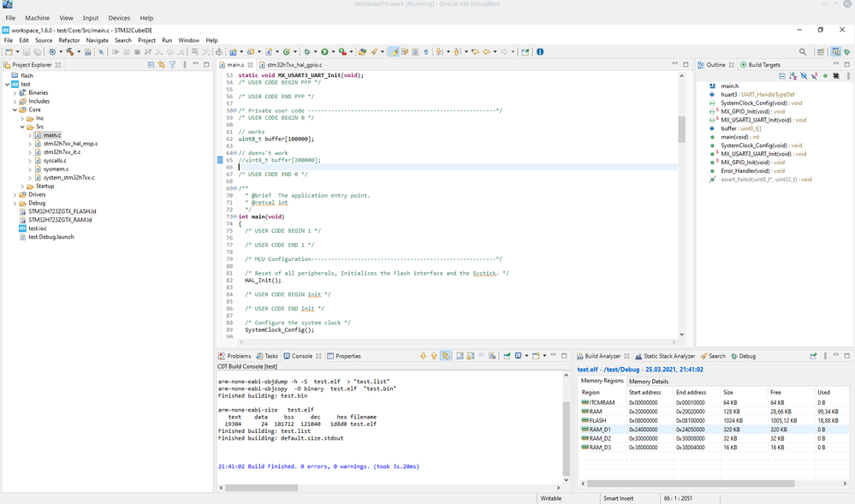This screenshot has height=504, width=855.
Task: Click the Console scroll-down arrow icon
Action: click(423, 356)
